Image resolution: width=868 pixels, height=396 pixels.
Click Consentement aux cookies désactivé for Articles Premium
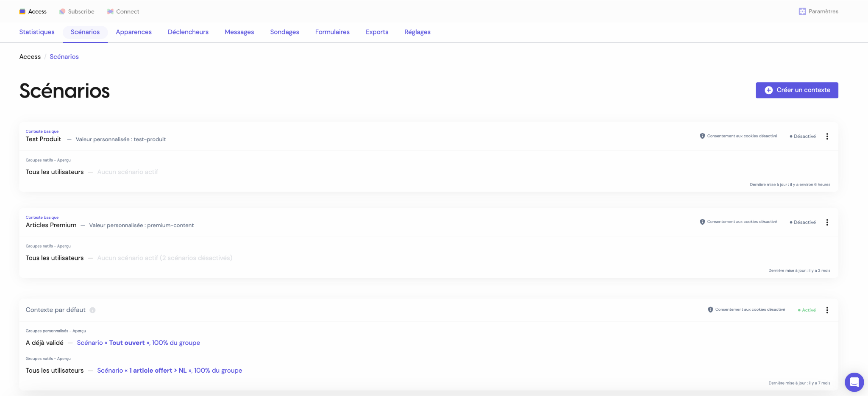[x=742, y=222]
